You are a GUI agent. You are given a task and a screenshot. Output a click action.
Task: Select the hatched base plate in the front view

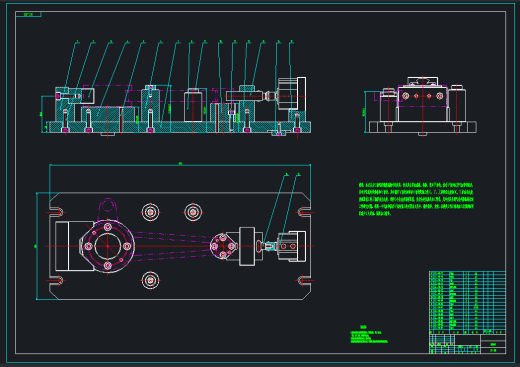click(180, 127)
